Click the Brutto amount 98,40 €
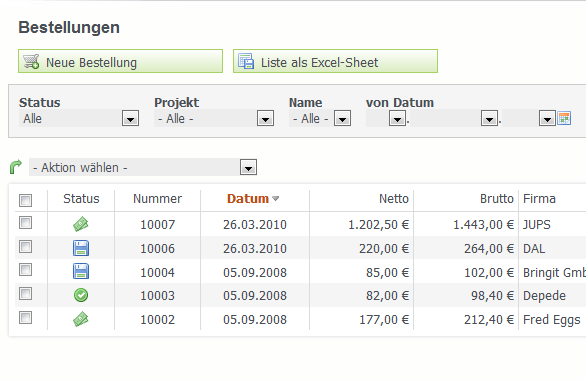This screenshot has height=380, width=586. pos(493,296)
